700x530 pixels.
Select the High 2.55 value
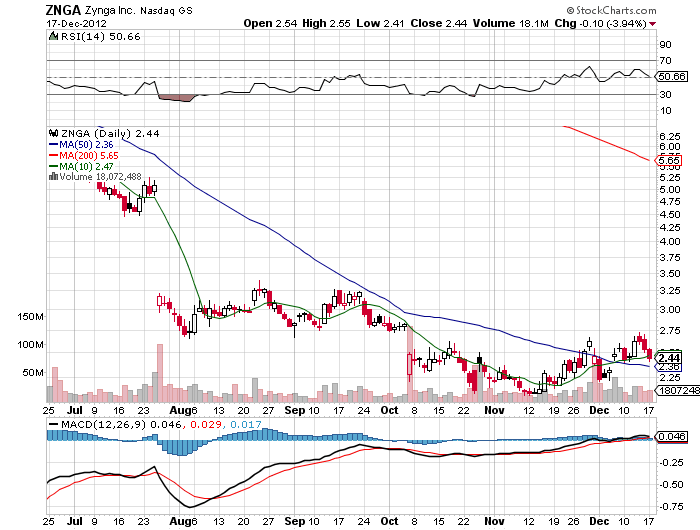click(326, 23)
